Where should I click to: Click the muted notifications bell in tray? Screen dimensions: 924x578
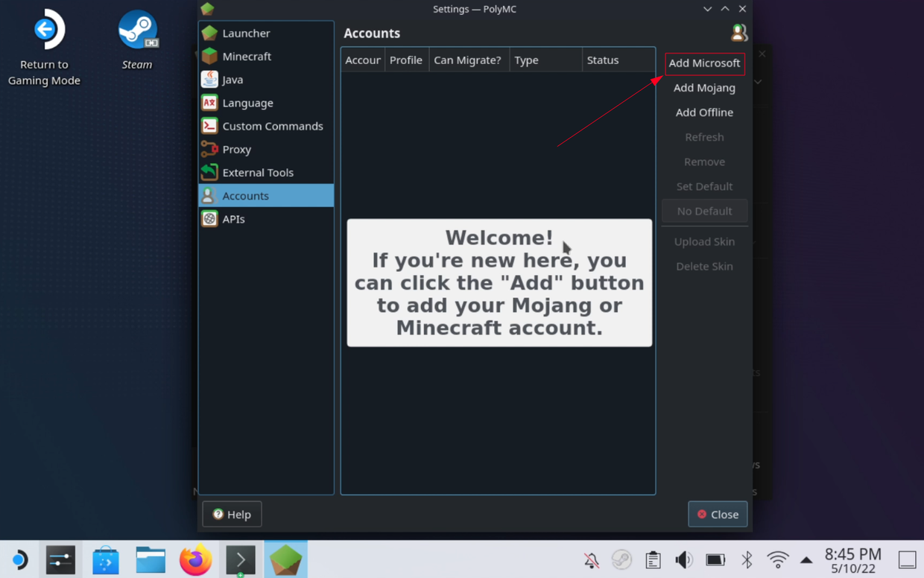(592, 560)
